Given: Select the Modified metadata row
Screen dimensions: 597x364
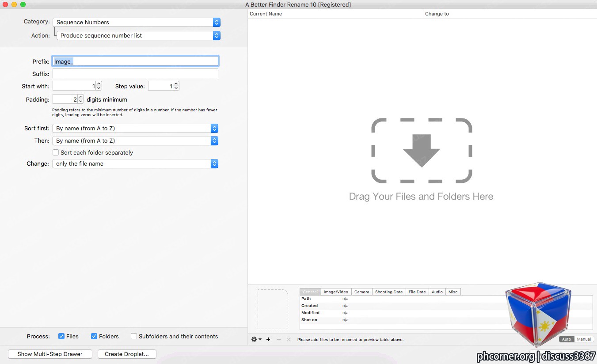Looking at the screenshot, I should coord(446,313).
